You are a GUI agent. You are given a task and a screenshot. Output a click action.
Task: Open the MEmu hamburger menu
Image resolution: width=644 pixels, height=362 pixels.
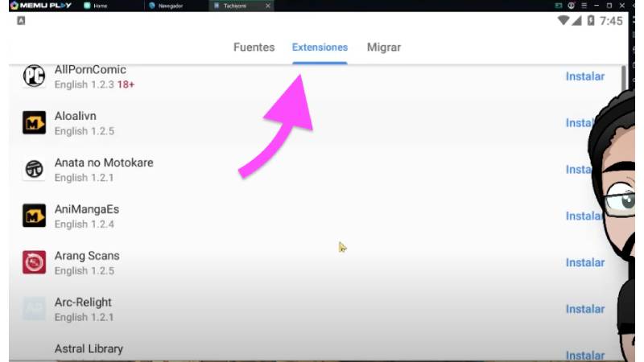pos(584,6)
